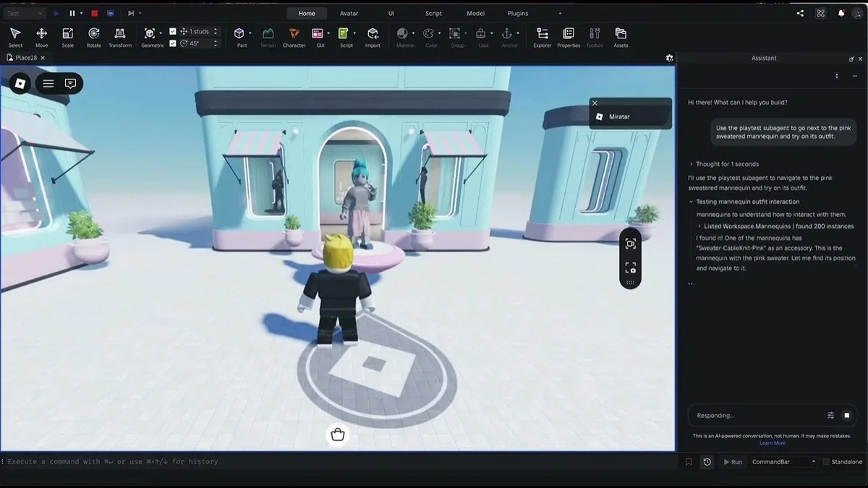This screenshot has height=488, width=868.
Task: Open the Plugins tab
Action: tap(516, 13)
